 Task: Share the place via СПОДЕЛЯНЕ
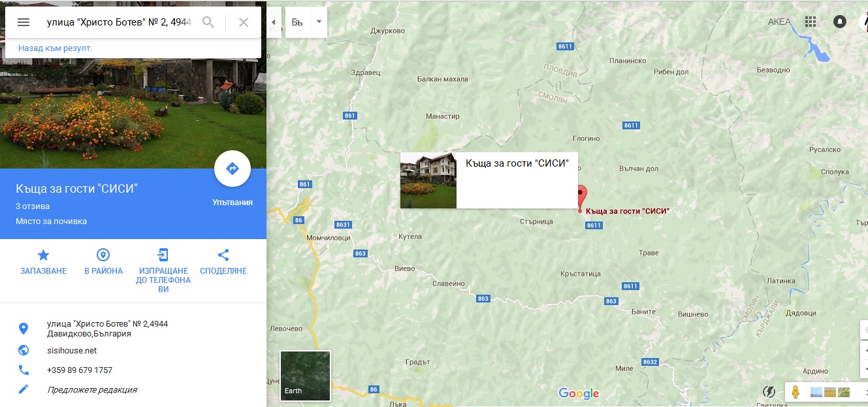click(223, 261)
